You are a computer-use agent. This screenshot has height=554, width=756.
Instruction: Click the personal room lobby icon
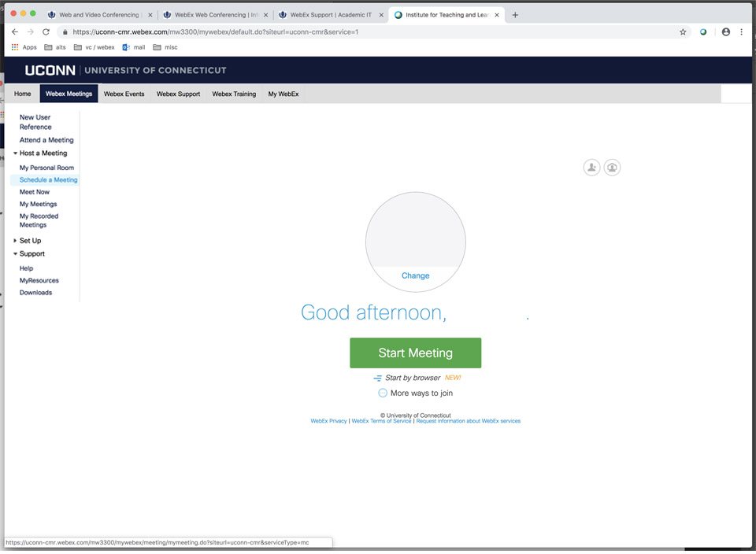tap(612, 167)
